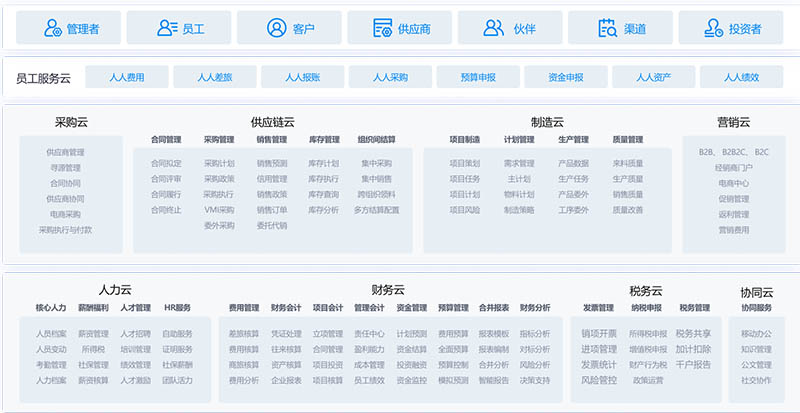Click the 员工 ID card icon
800x413 pixels.
click(165, 29)
